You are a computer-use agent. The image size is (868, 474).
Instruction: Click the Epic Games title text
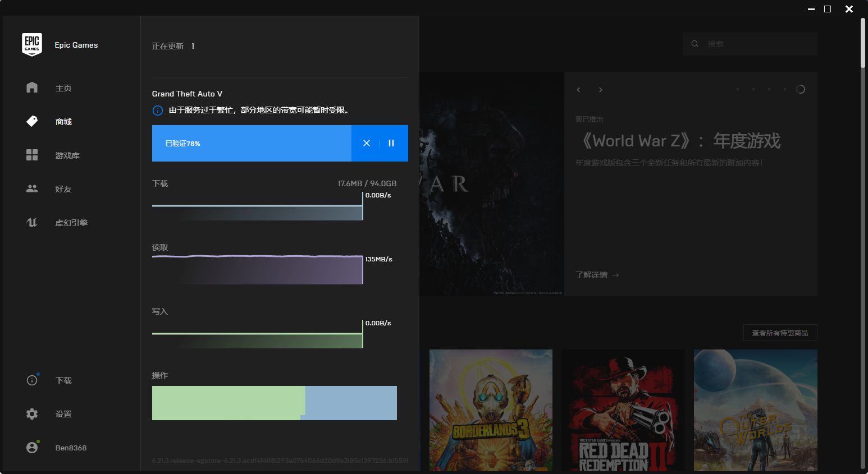76,45
